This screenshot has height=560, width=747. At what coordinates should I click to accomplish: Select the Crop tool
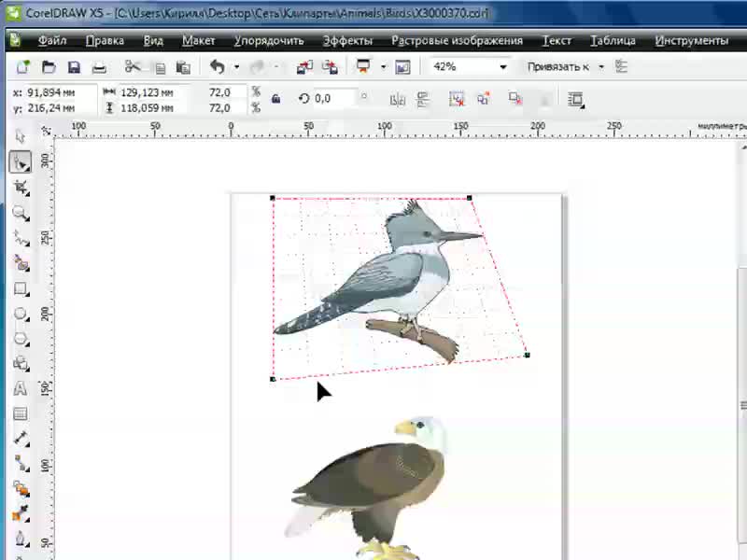(21, 188)
